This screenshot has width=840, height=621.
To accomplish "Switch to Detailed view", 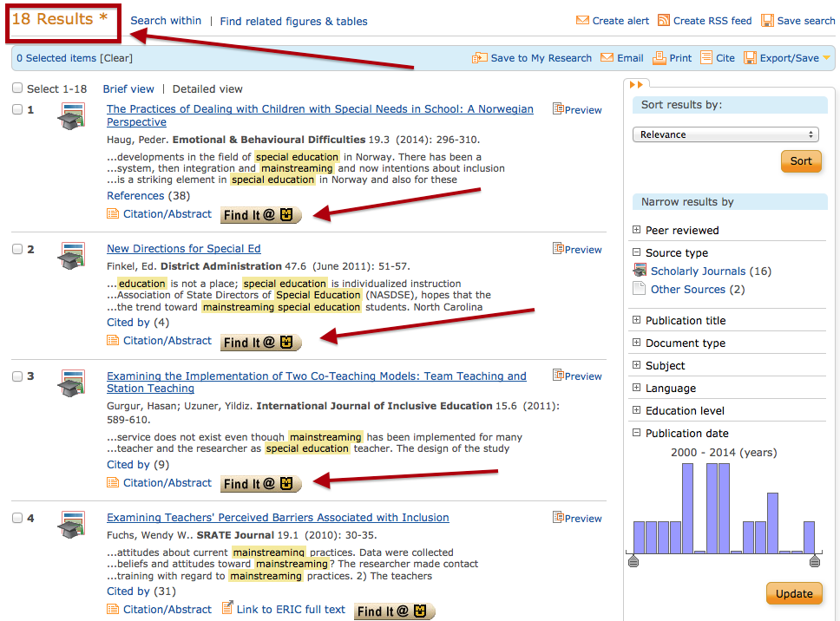I will [207, 88].
